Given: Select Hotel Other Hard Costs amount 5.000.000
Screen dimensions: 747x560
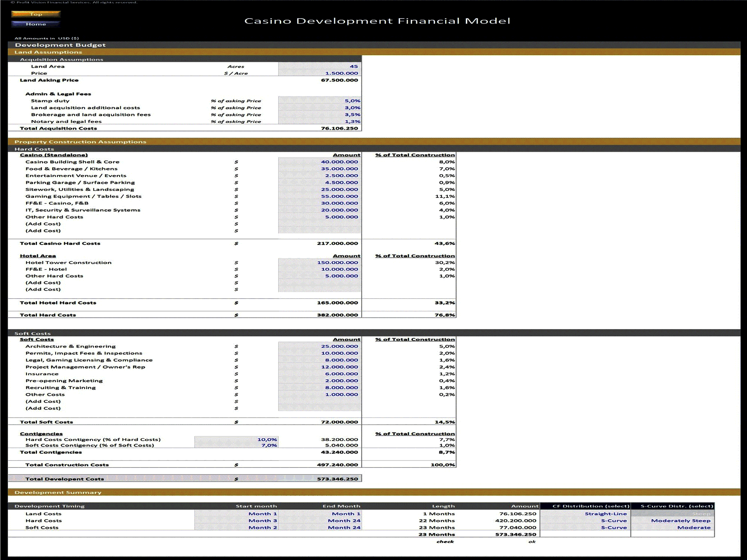Looking at the screenshot, I should point(319,276).
